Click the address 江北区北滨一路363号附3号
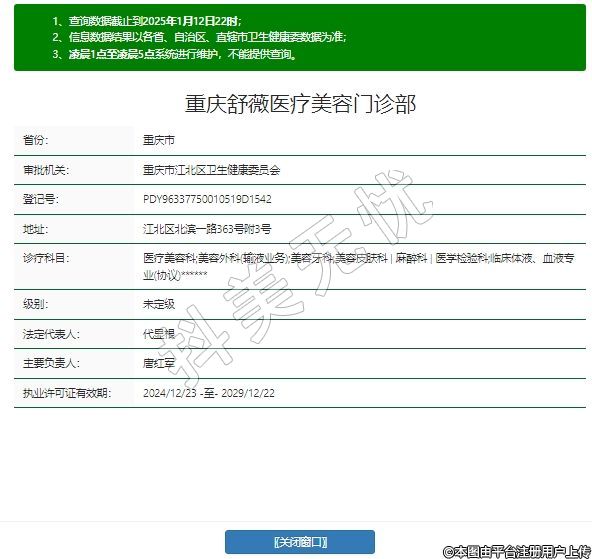Image resolution: width=592 pixels, height=559 pixels. tap(207, 229)
